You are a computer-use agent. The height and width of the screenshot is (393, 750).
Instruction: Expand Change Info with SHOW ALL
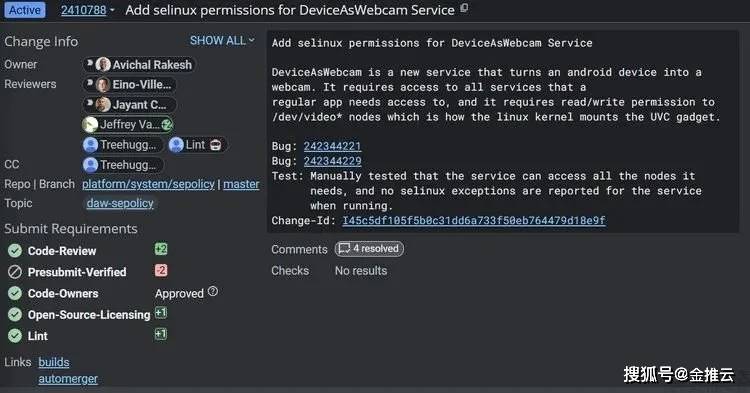click(x=222, y=41)
